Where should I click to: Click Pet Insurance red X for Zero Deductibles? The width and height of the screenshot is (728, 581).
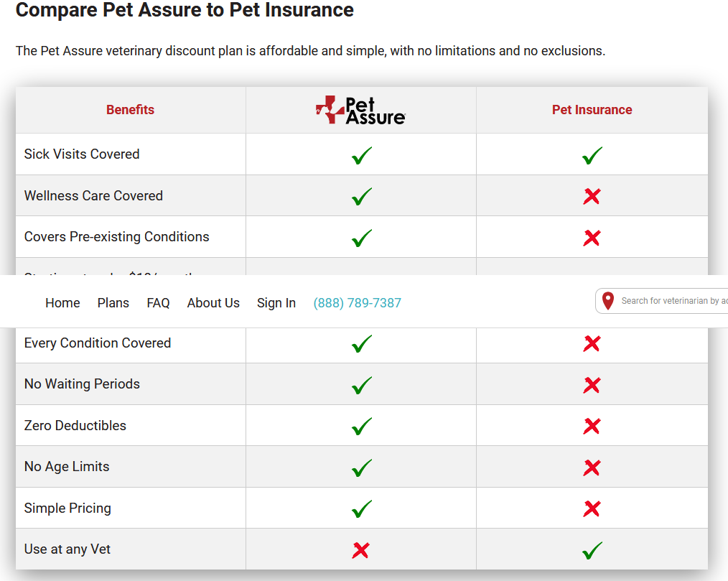coord(592,426)
